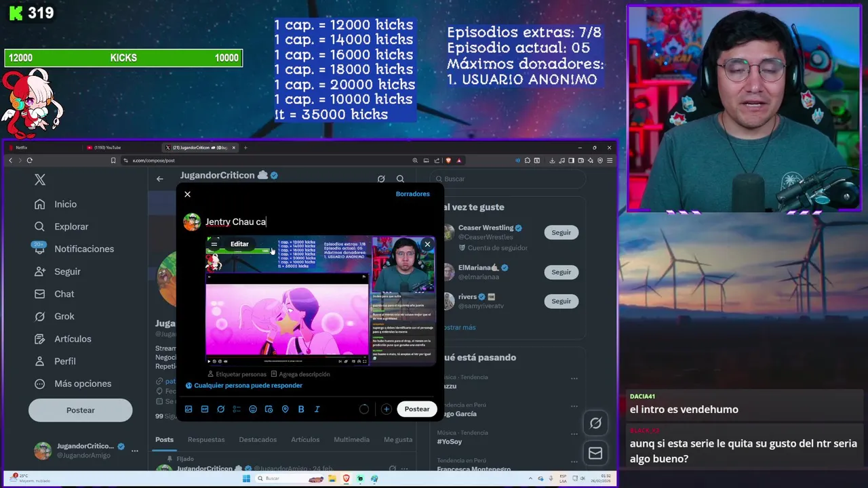Screen dimensions: 868x488
Task: Click the X logo in the sidebar
Action: (x=40, y=180)
